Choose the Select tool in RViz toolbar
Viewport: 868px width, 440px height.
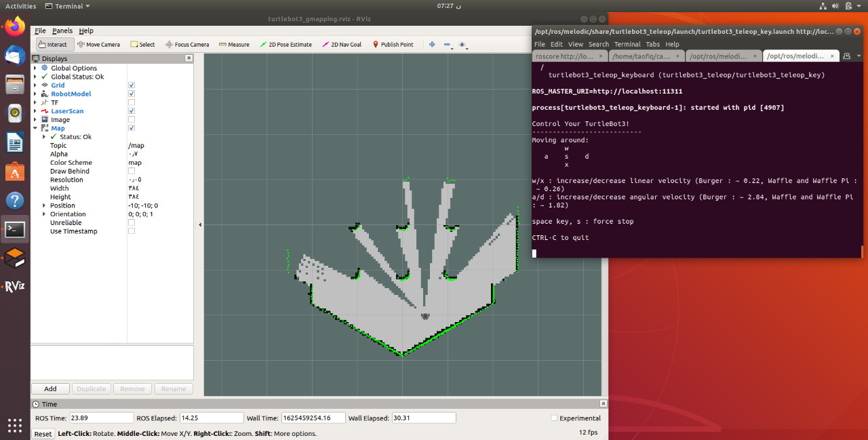(142, 45)
